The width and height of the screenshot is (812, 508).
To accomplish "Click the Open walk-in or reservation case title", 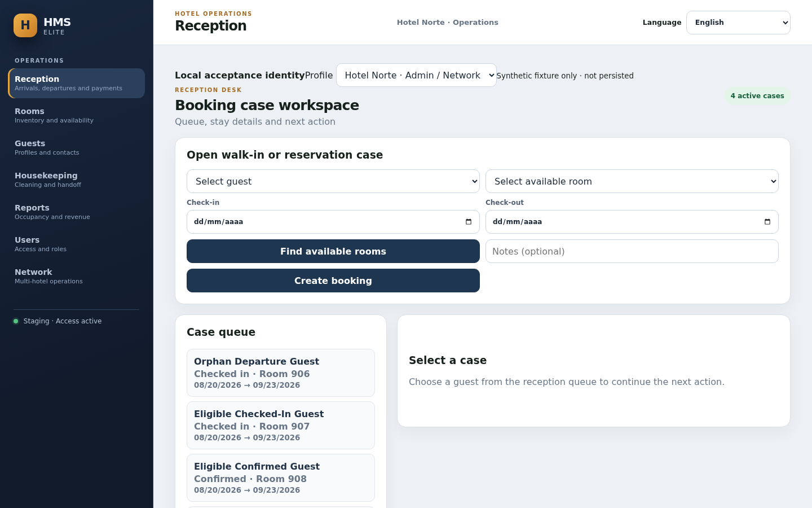I will (x=285, y=155).
